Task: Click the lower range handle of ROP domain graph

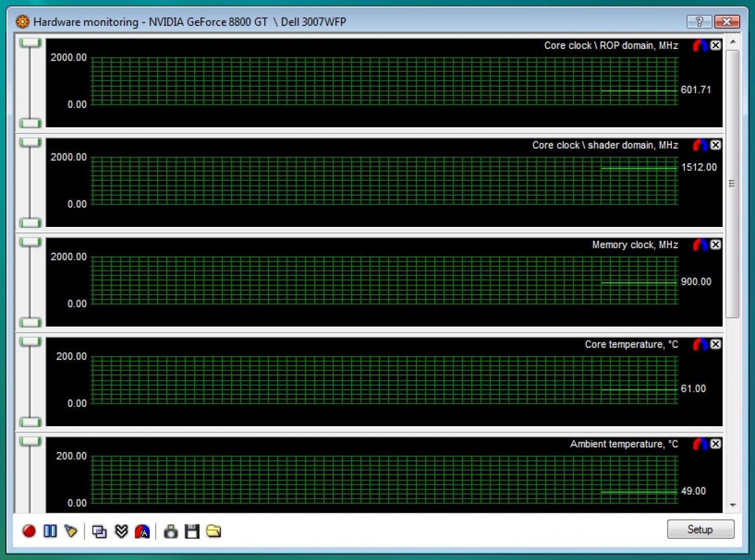Action: (30, 123)
